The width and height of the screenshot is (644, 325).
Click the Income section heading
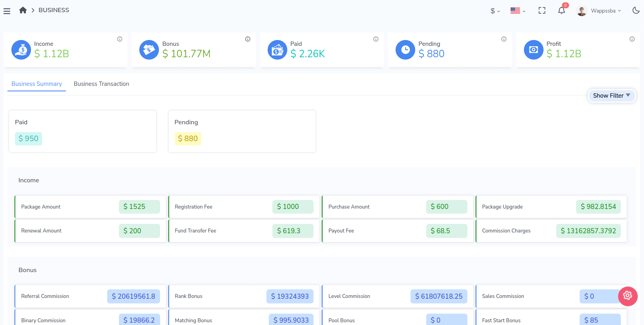(x=29, y=180)
